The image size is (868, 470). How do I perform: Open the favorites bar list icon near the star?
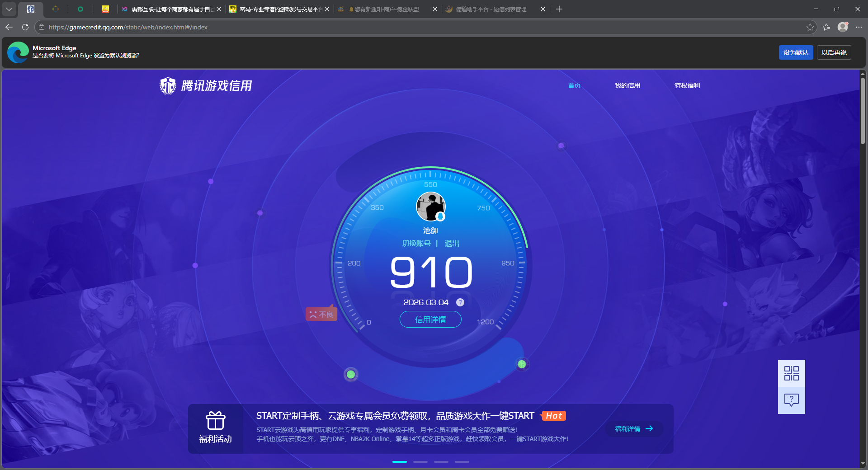827,27
